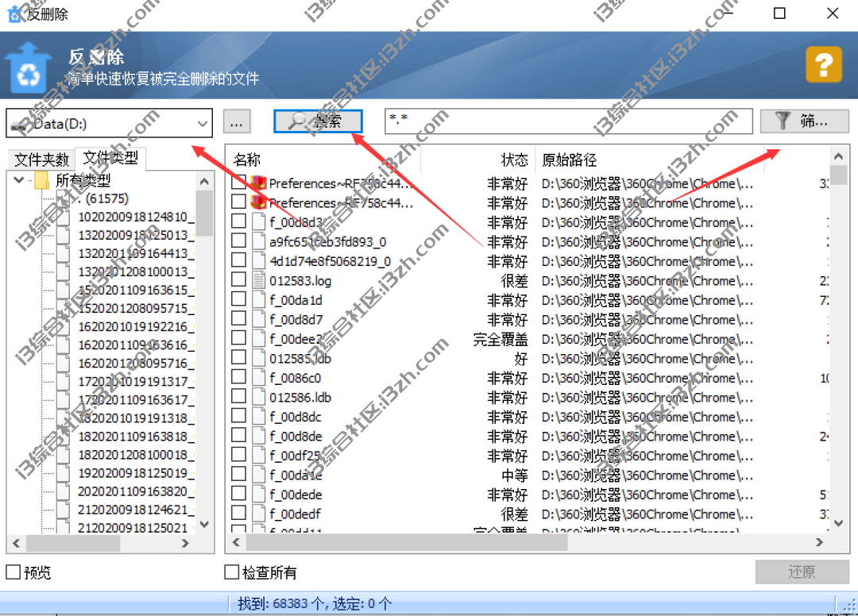This screenshot has height=616, width=858.
Task: Check the first Preferences~RF758c44 file checkbox
Action: [238, 182]
